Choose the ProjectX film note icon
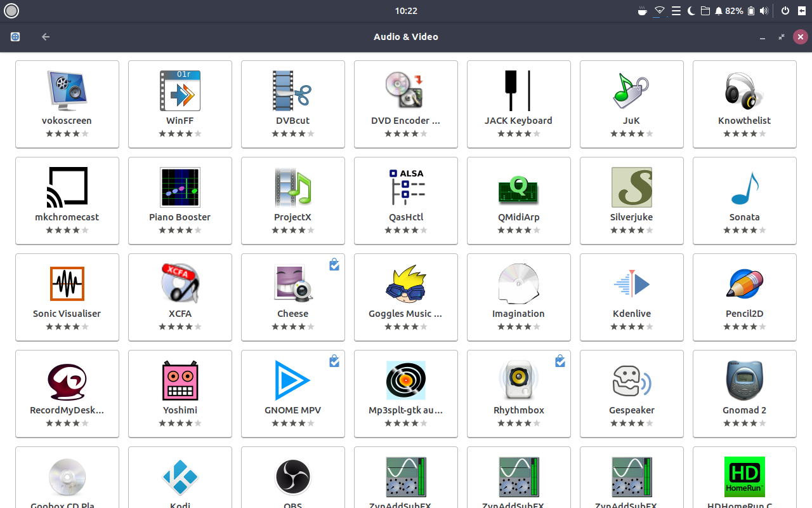The height and width of the screenshot is (508, 812). click(x=293, y=187)
